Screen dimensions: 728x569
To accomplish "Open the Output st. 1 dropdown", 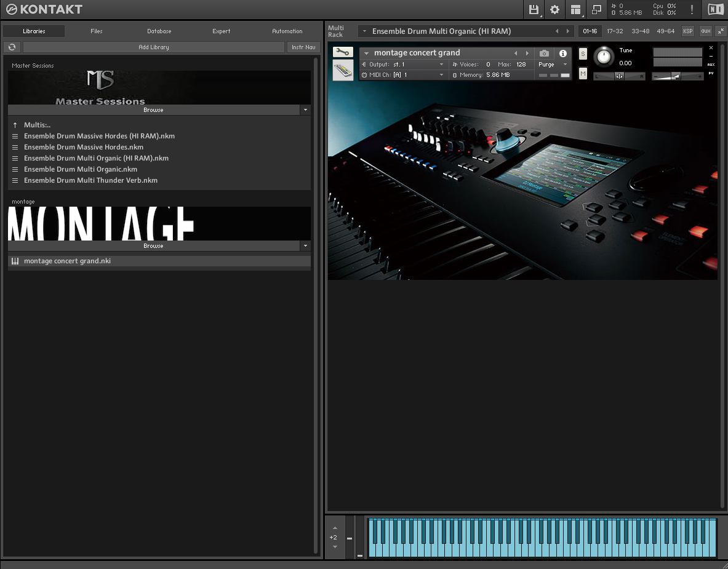I will (404, 65).
